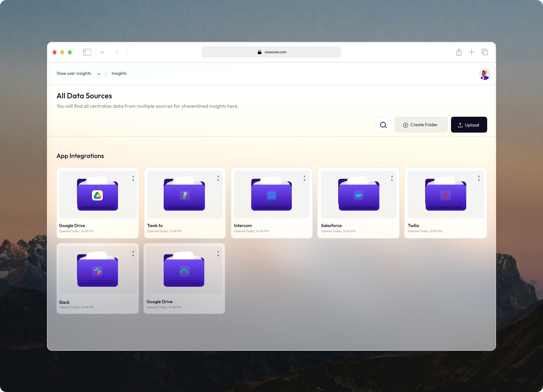Image resolution: width=543 pixels, height=392 pixels.
Task: Open the Twilio integration folder
Action: (446, 195)
